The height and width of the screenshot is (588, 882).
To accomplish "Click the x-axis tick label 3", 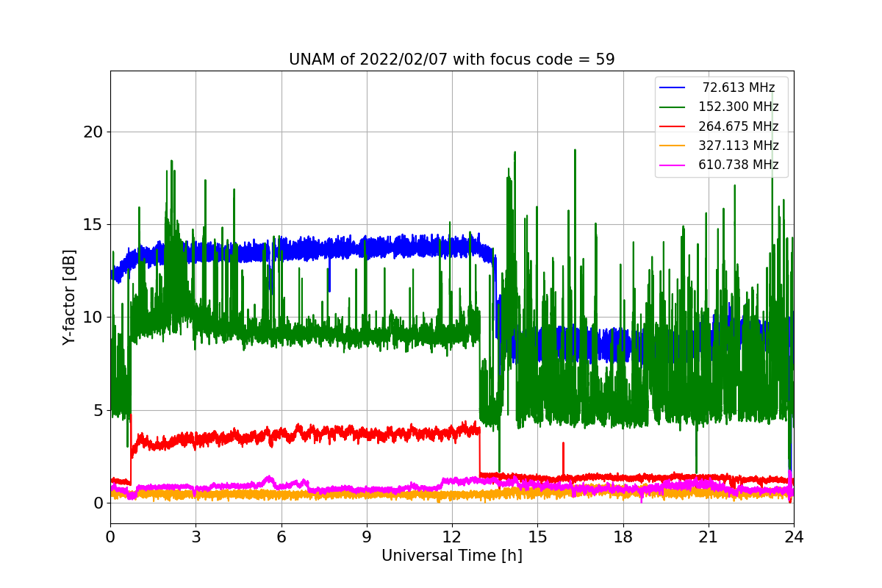I will [x=196, y=537].
